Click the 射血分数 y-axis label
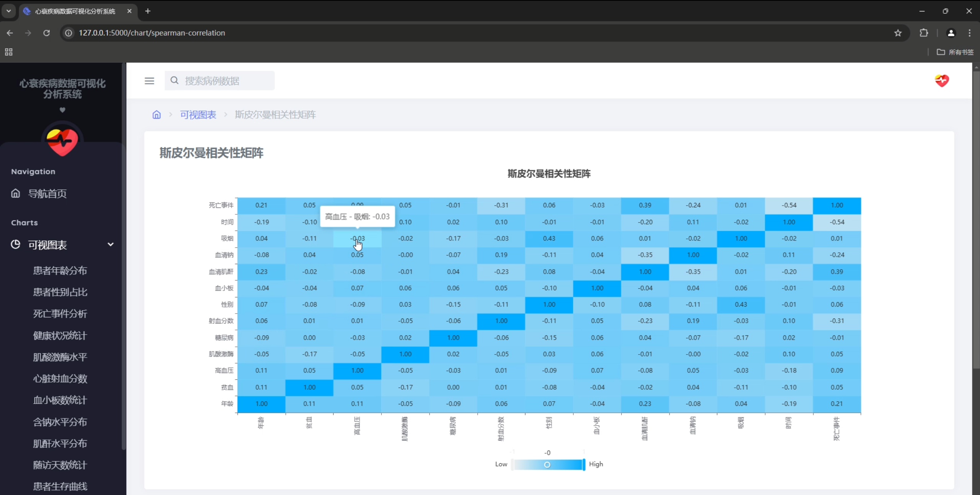Screen dimensions: 980x495 [x=221, y=321]
